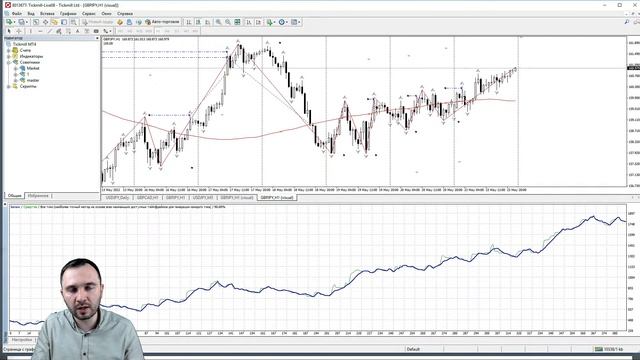640x360 pixels.
Task: Open the New Chart toolbar icon
Action: [x=9, y=22]
